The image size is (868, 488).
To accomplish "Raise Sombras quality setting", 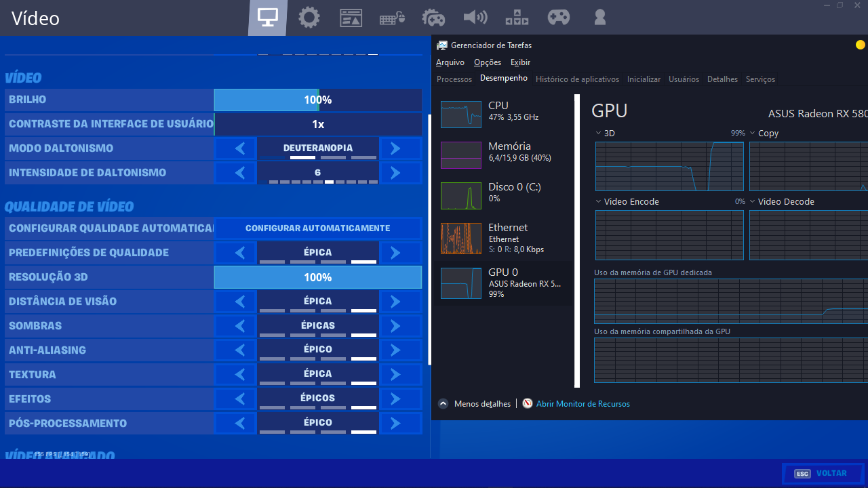I will click(400, 326).
